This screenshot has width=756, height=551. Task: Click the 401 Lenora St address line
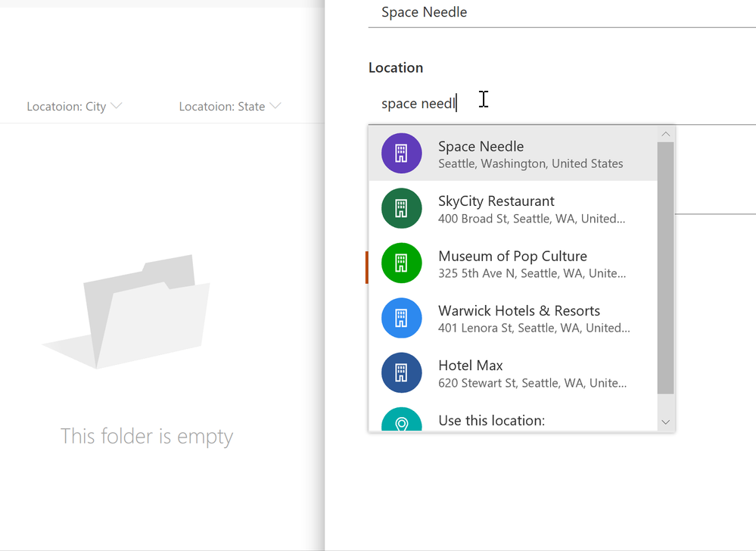click(534, 328)
